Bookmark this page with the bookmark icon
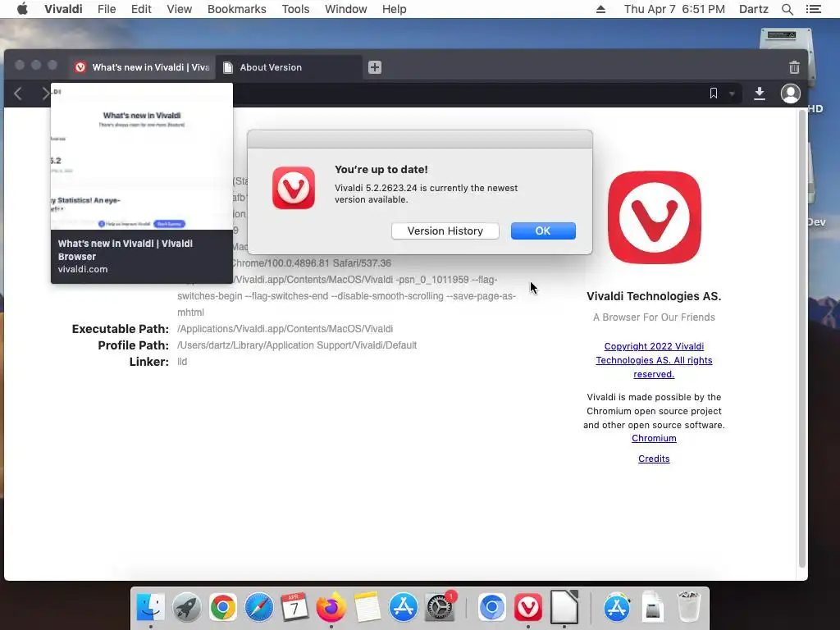This screenshot has height=630, width=840. pos(714,94)
